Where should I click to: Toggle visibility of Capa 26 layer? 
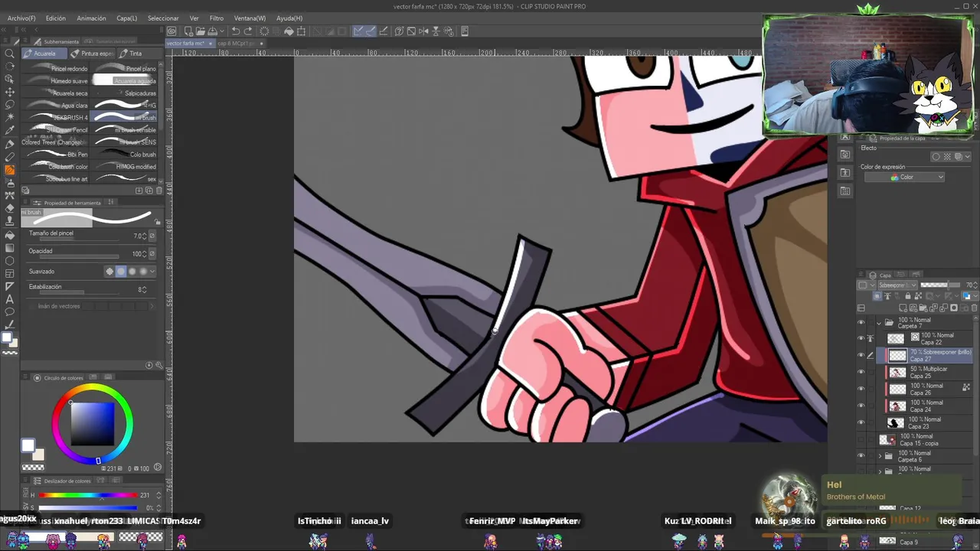pos(861,389)
